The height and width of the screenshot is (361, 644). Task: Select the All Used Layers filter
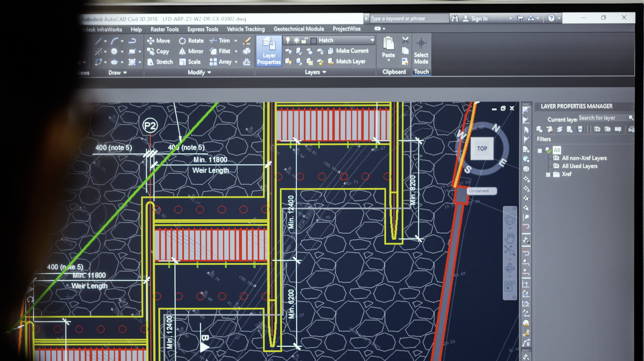579,166
